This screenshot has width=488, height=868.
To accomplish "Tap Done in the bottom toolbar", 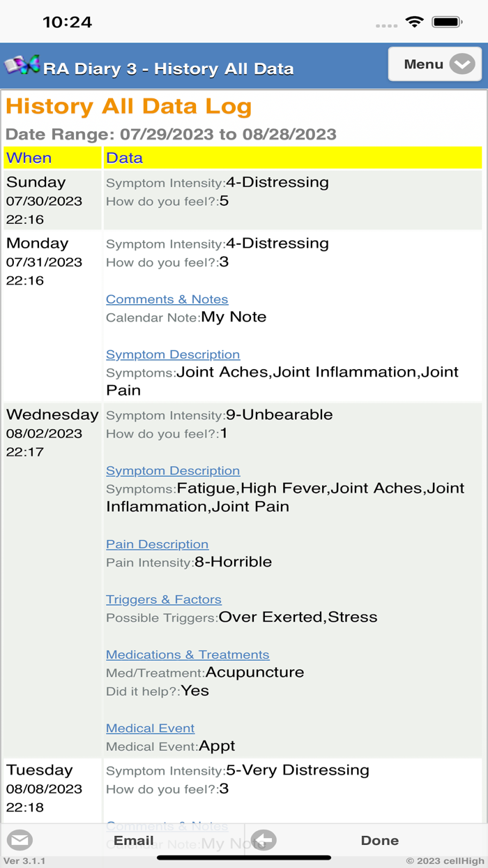I will coord(380,840).
